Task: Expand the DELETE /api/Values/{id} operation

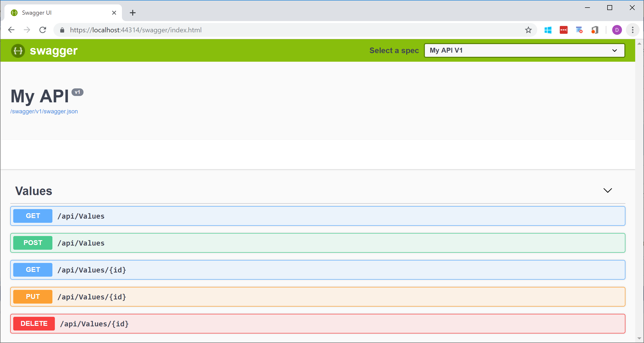Action: pos(318,324)
